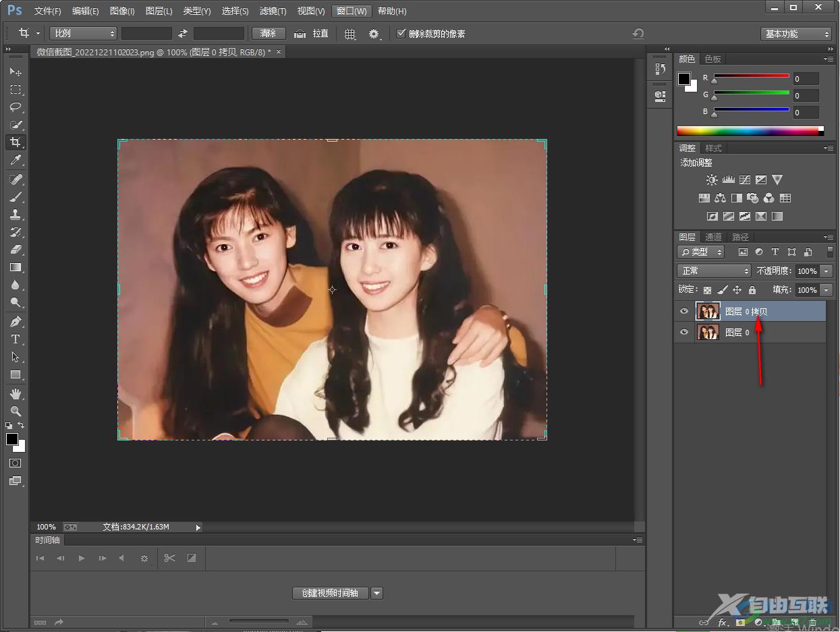
Task: Toggle the layer filter on/off switch
Action: 830,252
